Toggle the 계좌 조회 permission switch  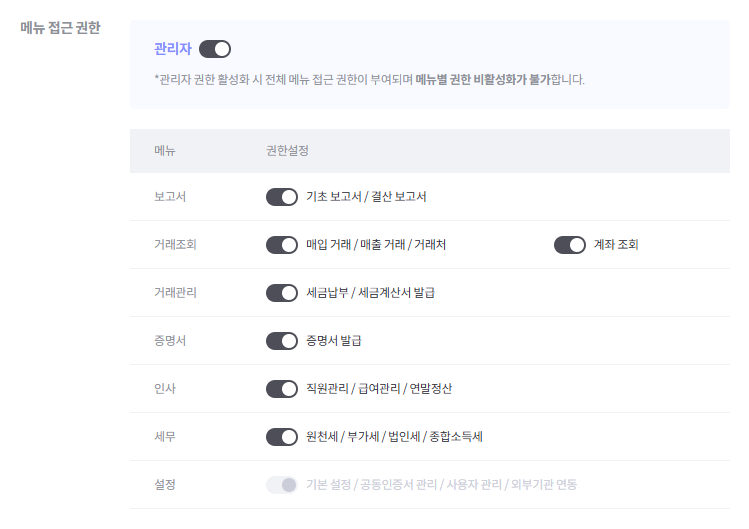[x=570, y=245]
